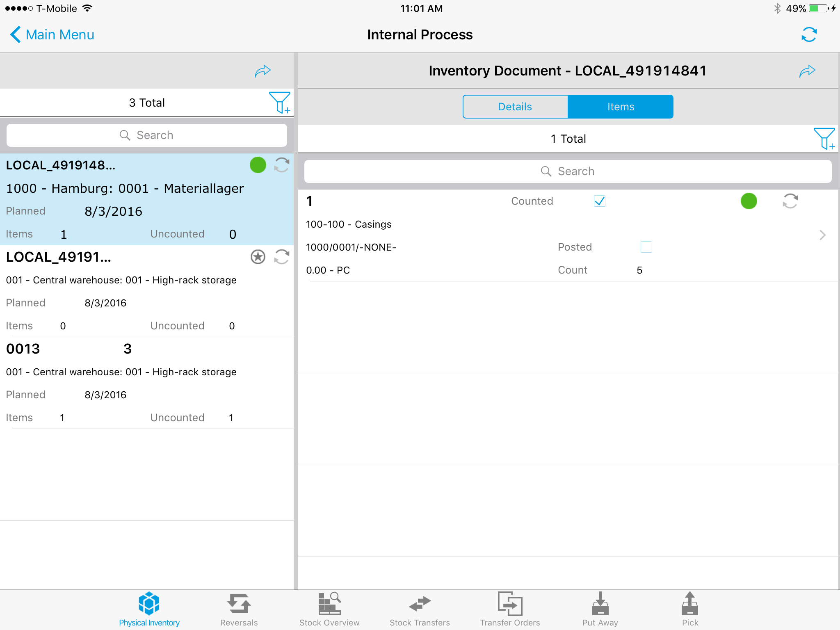Select the Items tab
This screenshot has width=840, height=630.
tap(621, 107)
